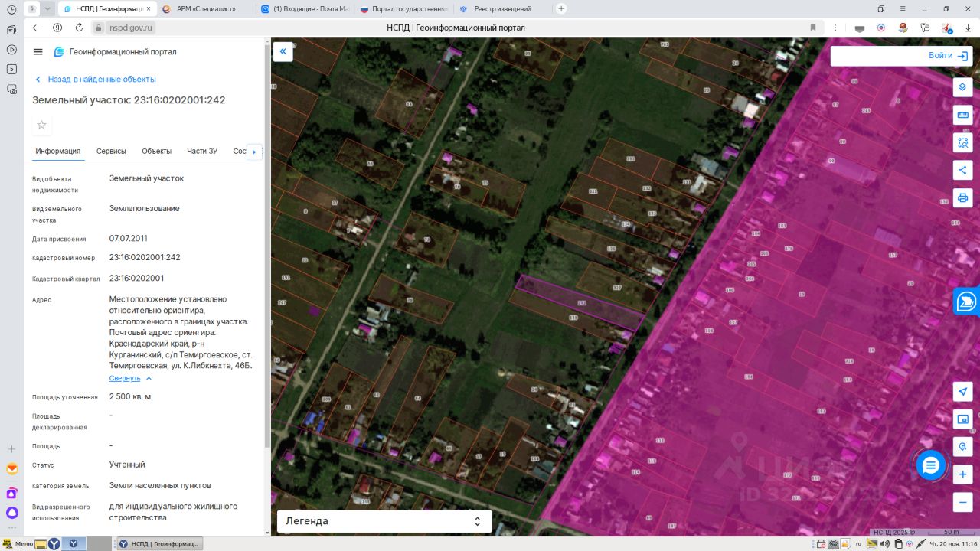Click the ru keyboard layout indicator
This screenshot has height=551, width=980.
click(858, 543)
